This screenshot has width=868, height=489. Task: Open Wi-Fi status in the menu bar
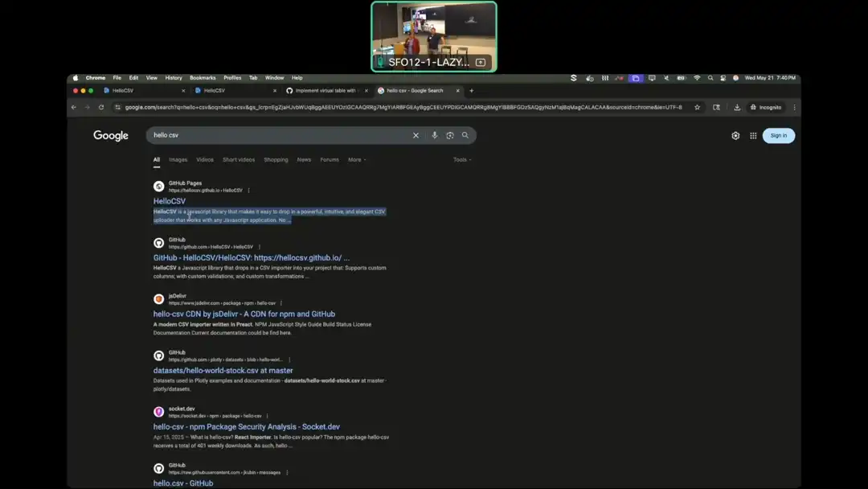(x=697, y=78)
